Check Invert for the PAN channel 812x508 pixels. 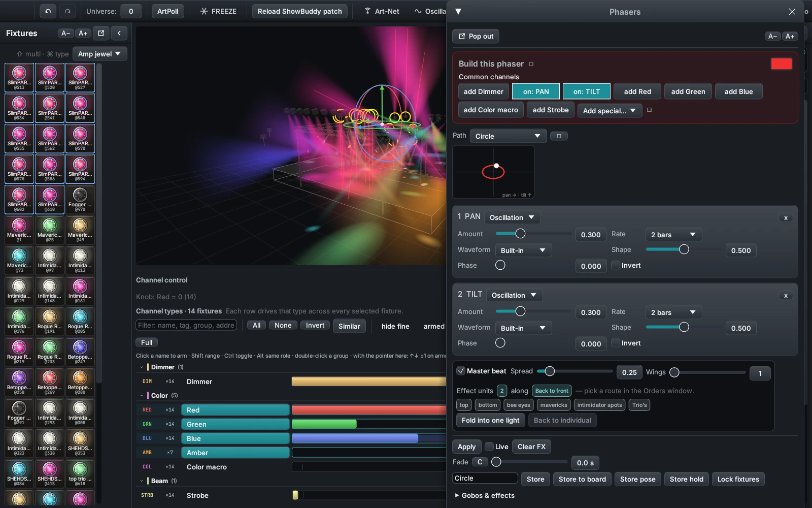(616, 265)
